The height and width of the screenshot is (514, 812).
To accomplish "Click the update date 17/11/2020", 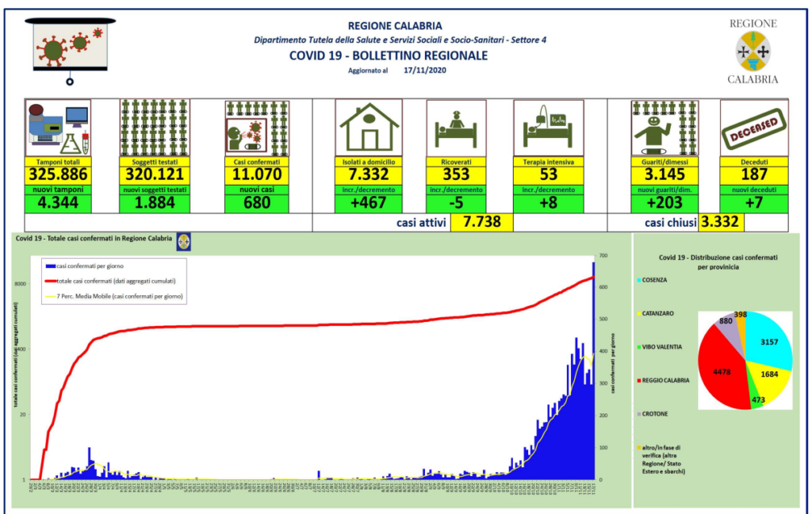I will (x=426, y=71).
